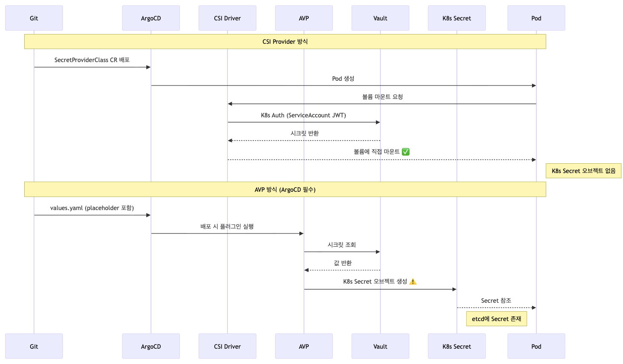
Task: Click the green check mark emoji
Action: pos(406,152)
